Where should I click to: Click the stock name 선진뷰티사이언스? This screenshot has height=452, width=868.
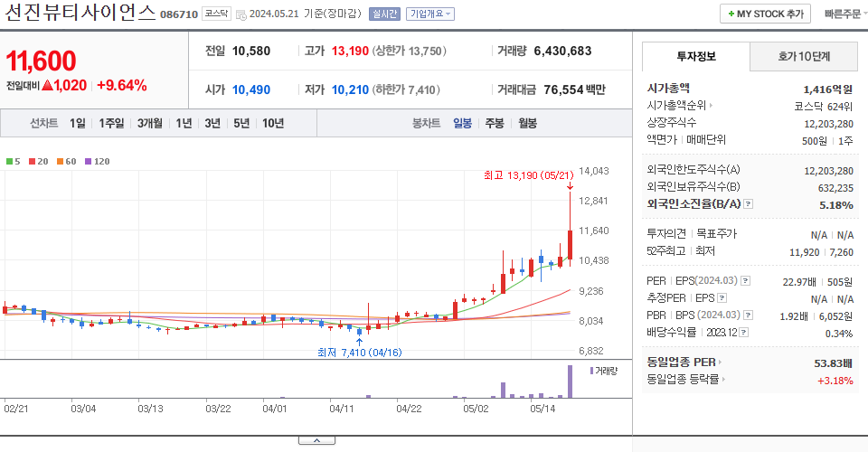(x=80, y=13)
